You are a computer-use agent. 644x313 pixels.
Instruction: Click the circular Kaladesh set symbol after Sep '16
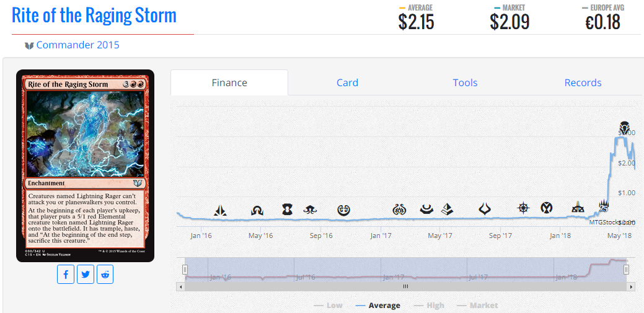coord(343,210)
